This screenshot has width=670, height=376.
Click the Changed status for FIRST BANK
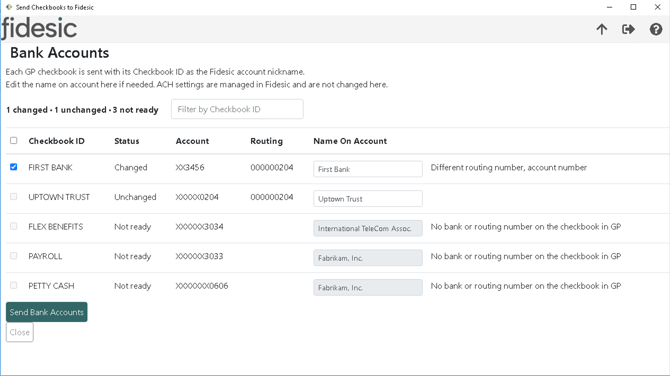tap(130, 167)
